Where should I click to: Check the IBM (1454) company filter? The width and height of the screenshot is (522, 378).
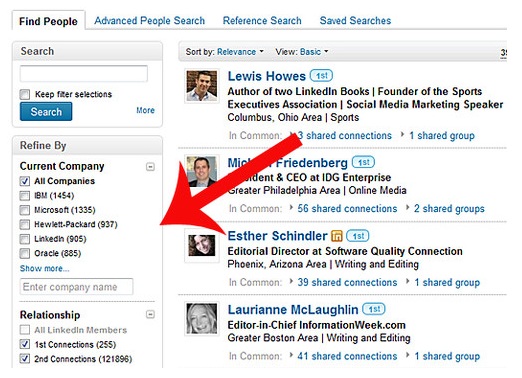coord(25,196)
